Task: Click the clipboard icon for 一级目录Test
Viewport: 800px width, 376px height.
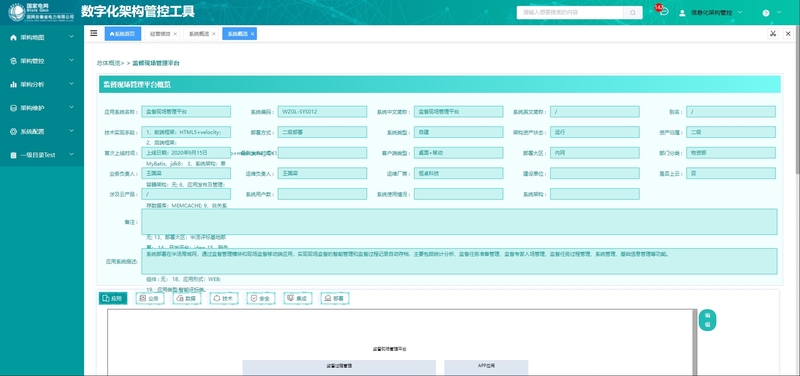Action: pos(13,155)
